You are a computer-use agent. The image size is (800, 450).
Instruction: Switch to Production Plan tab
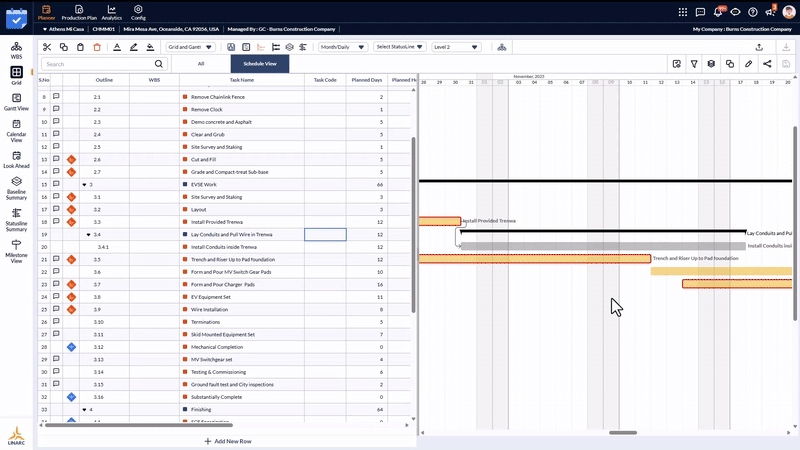[79, 12]
